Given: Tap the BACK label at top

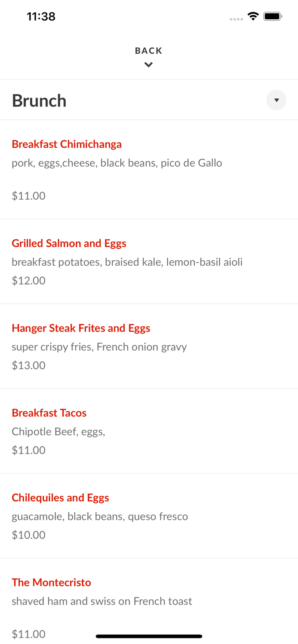Looking at the screenshot, I should [x=148, y=51].
